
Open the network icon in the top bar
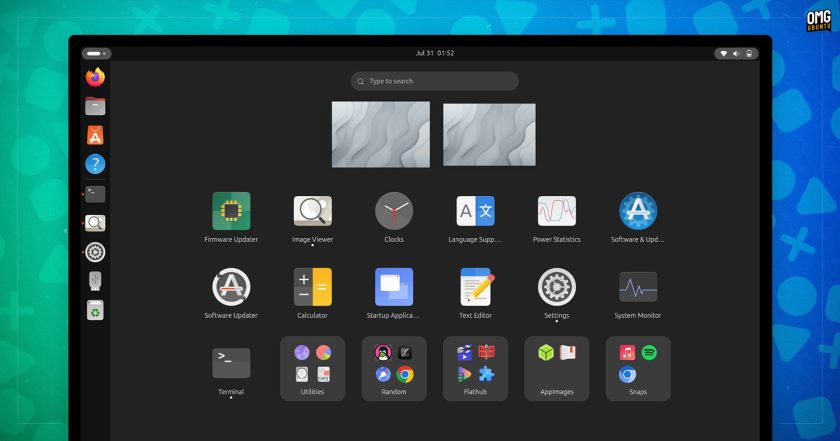coord(724,53)
